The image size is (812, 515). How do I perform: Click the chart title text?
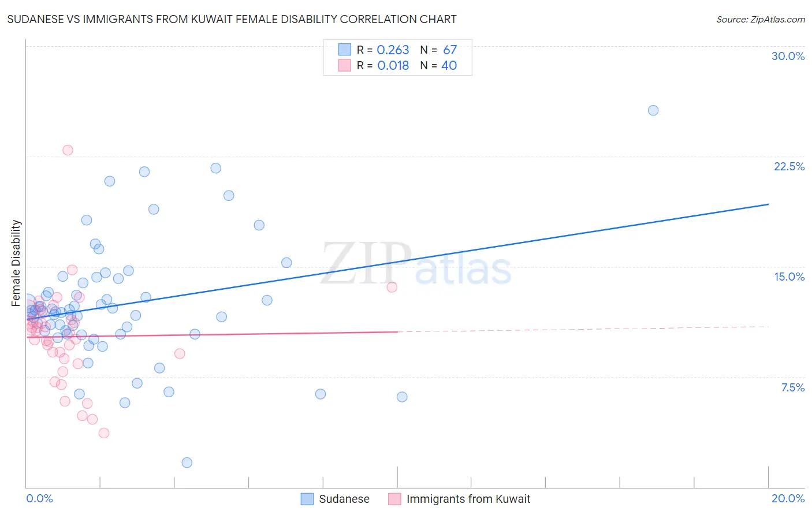pos(232,19)
